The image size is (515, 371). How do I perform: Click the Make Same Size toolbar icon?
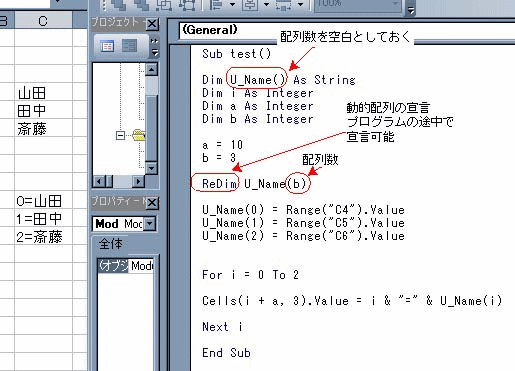[x=283, y=5]
